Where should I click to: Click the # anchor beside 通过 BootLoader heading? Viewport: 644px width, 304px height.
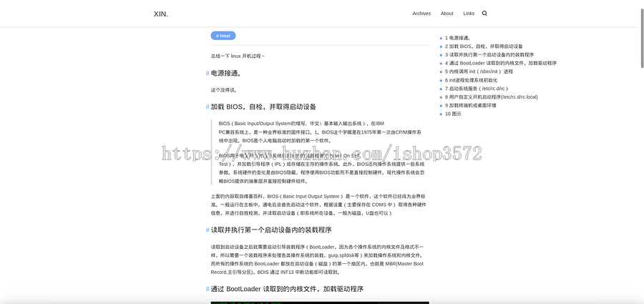[208, 289]
